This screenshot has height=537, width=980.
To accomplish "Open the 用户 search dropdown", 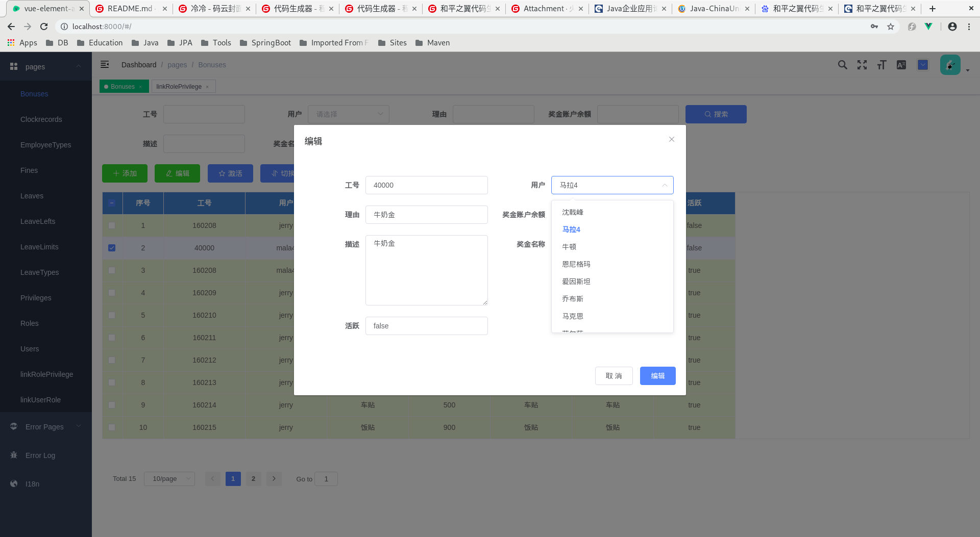I will pos(349,114).
